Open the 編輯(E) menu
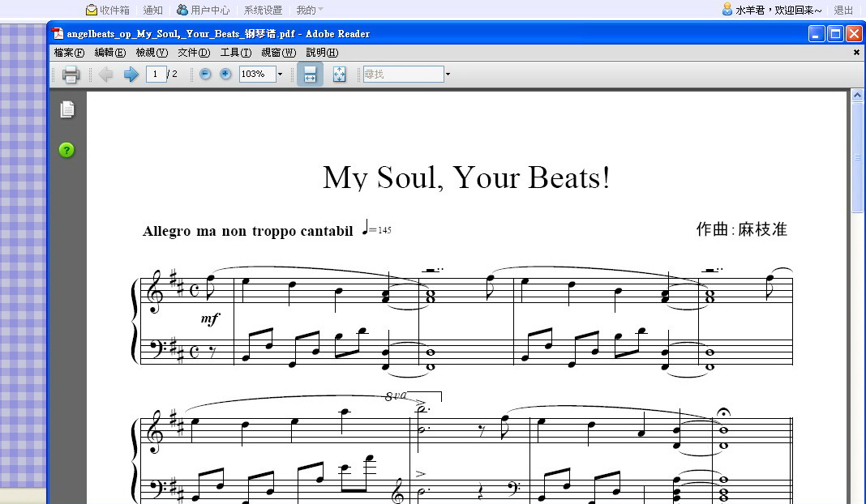The width and height of the screenshot is (866, 504). point(110,53)
